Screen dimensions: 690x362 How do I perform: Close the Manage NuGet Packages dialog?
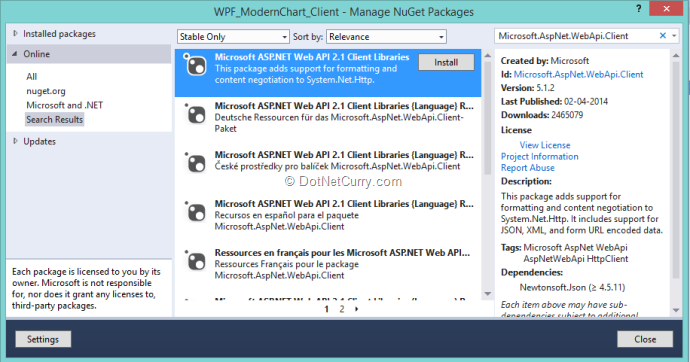point(645,339)
